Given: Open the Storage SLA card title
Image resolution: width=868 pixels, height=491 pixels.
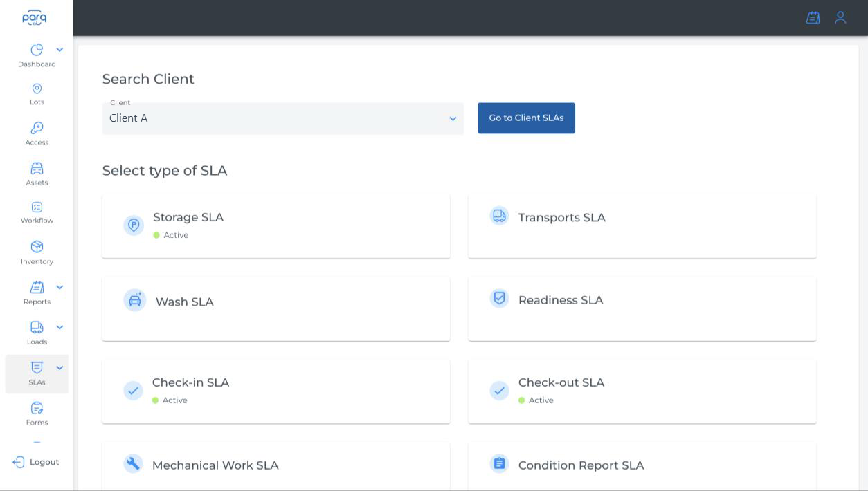Looking at the screenshot, I should tap(188, 217).
